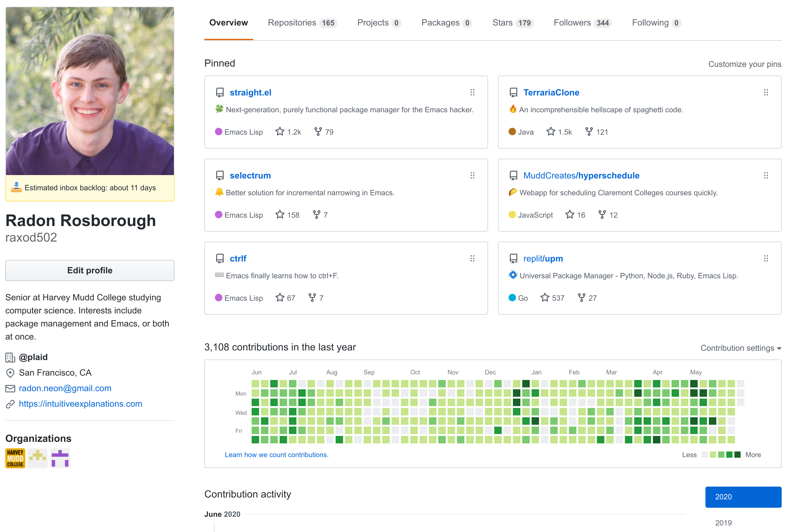Viewport: 791px width, 532px height.
Task: Open the purple pixel organization avatar
Action: click(x=60, y=458)
